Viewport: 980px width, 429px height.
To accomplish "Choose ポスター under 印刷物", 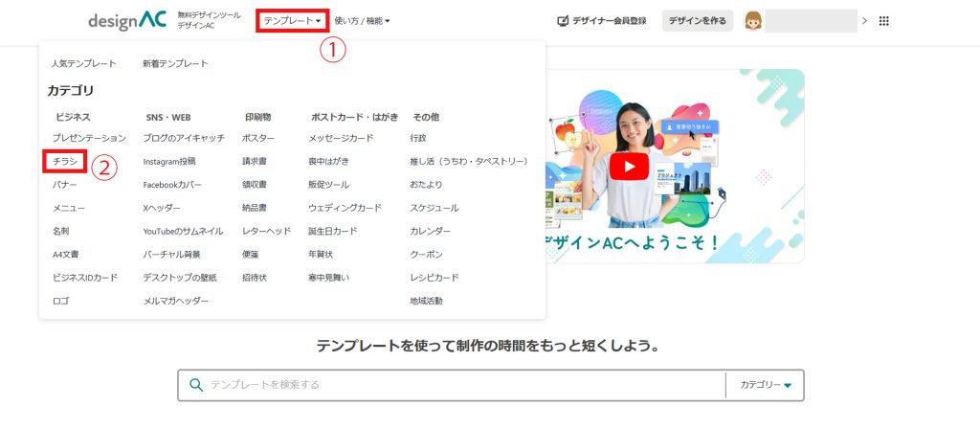I will pyautogui.click(x=258, y=138).
